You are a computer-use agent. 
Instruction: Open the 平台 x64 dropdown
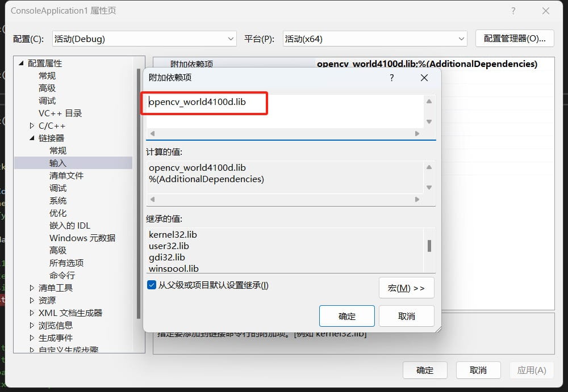pyautogui.click(x=375, y=39)
